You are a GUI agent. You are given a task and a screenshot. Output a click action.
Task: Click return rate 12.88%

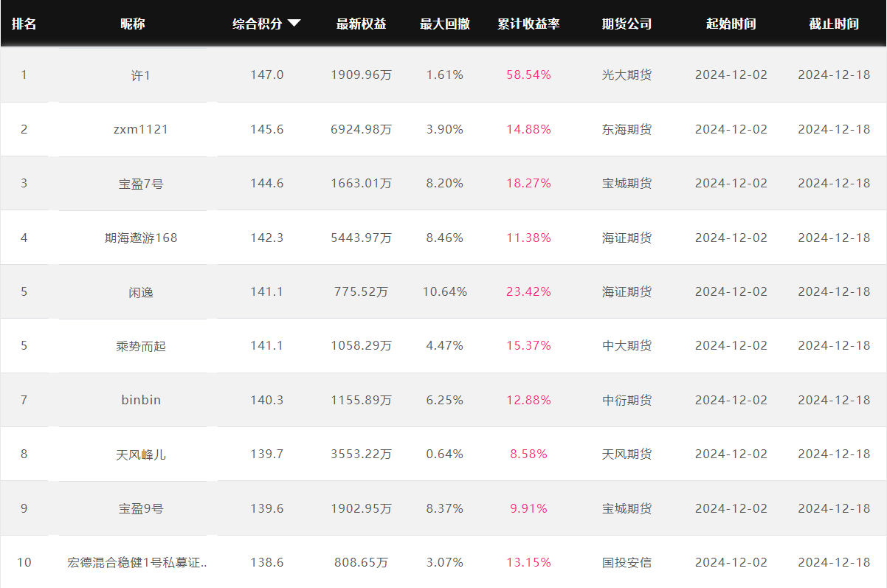(x=528, y=400)
